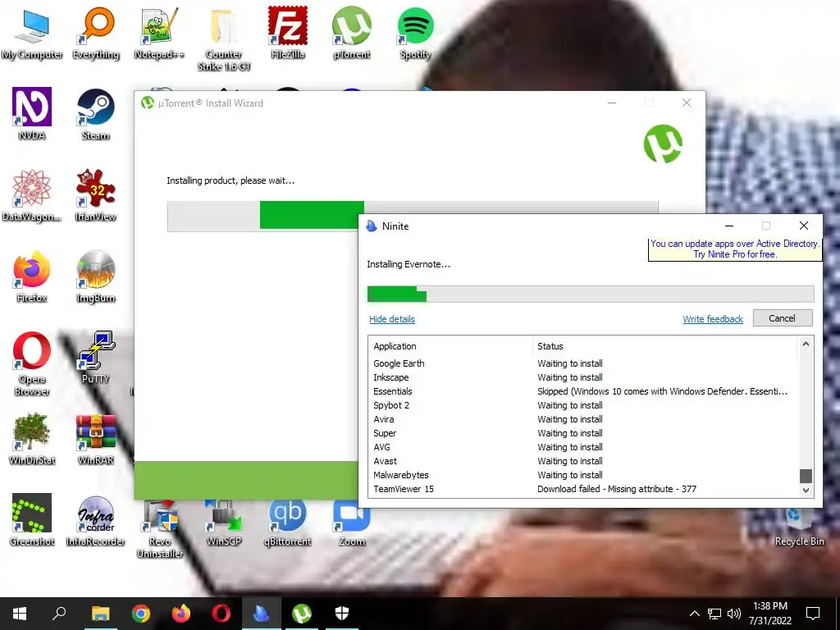This screenshot has height=630, width=840.
Task: Launch the IrfanView desktop shortcut
Action: tap(96, 195)
